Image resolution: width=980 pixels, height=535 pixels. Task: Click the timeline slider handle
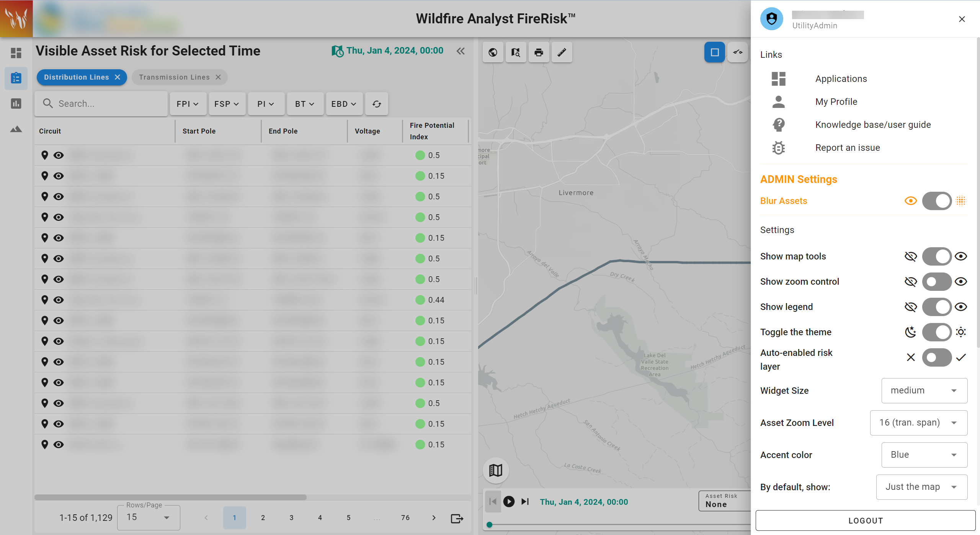[x=489, y=525]
